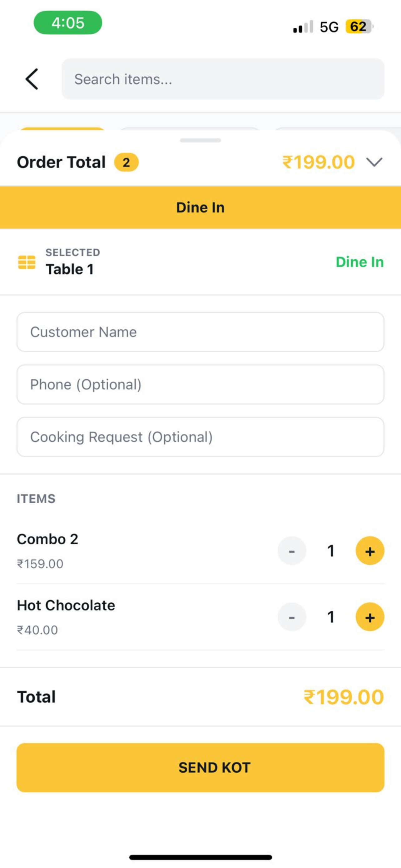Tap the back arrow icon
Image resolution: width=401 pixels, height=868 pixels.
(x=32, y=79)
